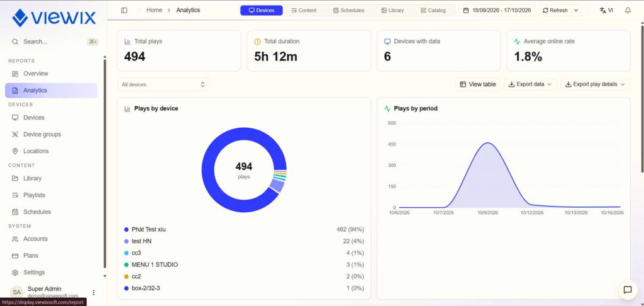
Task: Open Export play details dropdown
Action: click(x=595, y=84)
